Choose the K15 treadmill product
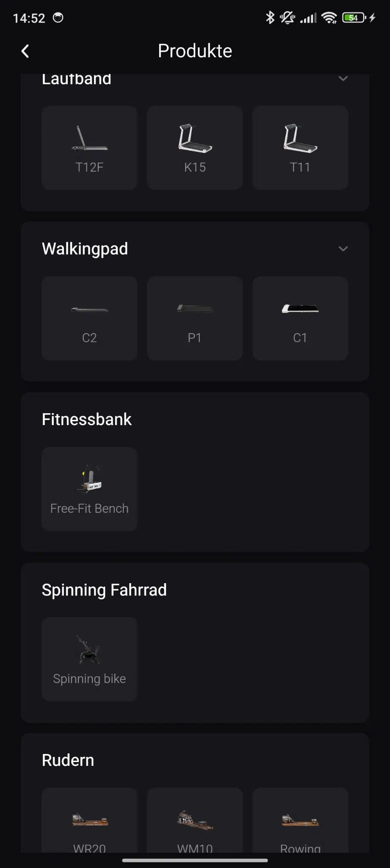Screen dimensions: 390x868 pos(195,147)
